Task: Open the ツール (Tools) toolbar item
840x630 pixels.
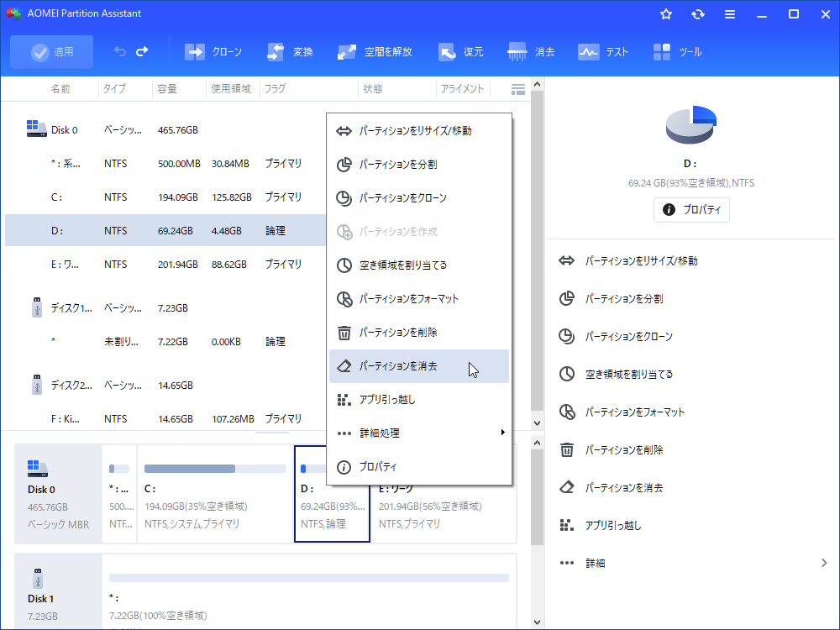Action: click(x=677, y=52)
